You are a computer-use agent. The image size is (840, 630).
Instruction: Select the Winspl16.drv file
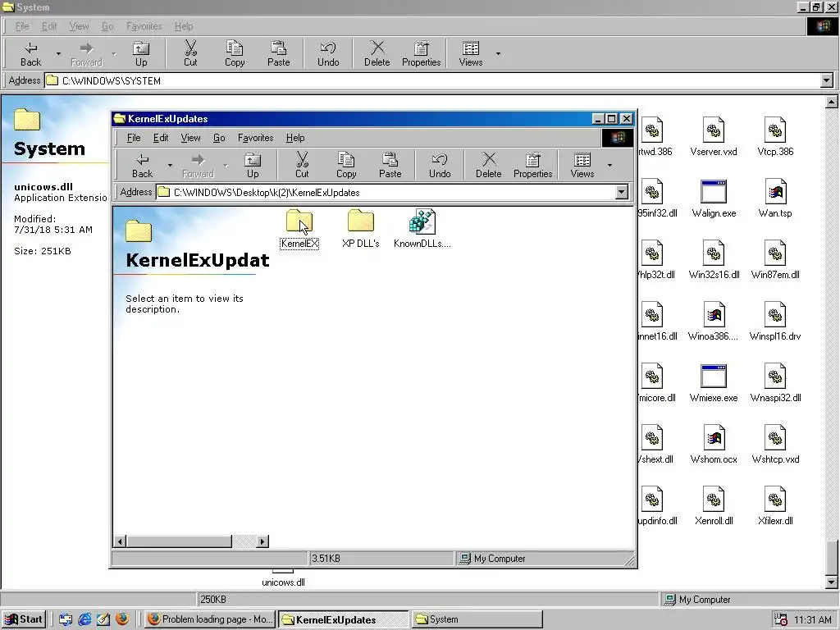coord(775,322)
